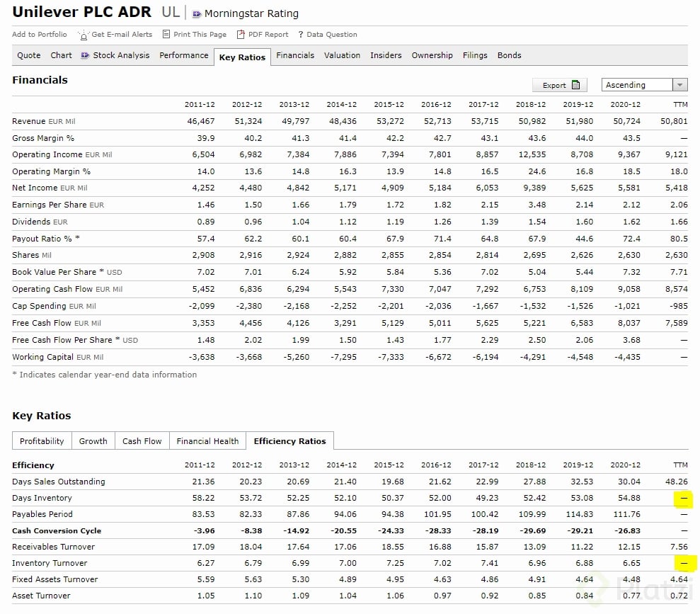700x614 pixels.
Task: Click the Shares Mil row label
Action: tap(32, 255)
